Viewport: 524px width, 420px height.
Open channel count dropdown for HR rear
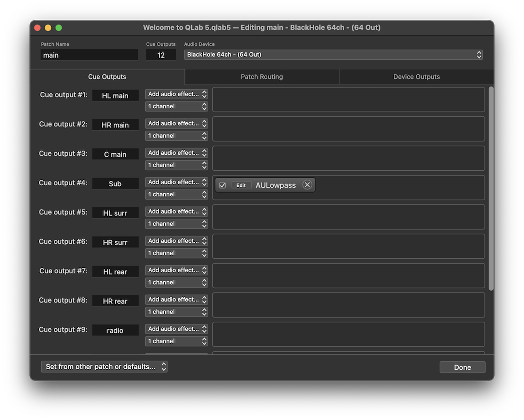(177, 312)
